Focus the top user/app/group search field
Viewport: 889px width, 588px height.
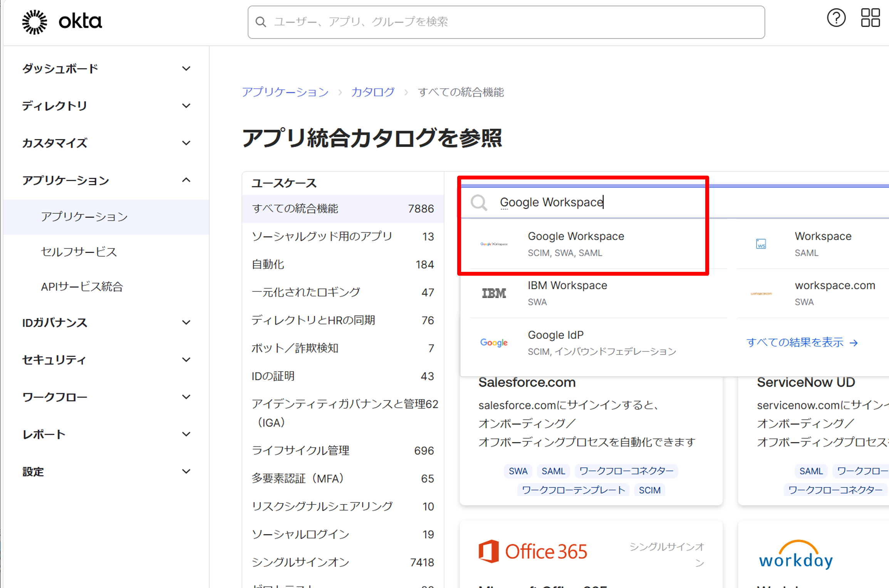coord(506,22)
